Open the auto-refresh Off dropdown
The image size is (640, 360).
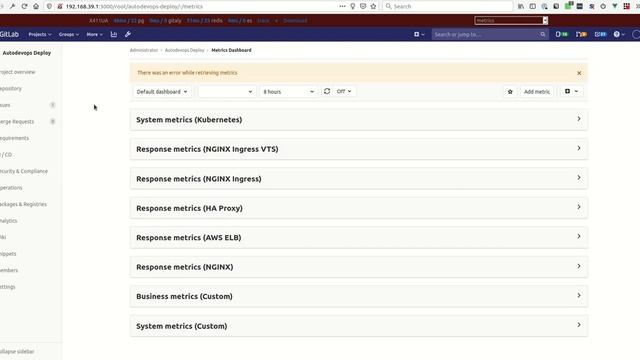click(x=344, y=91)
